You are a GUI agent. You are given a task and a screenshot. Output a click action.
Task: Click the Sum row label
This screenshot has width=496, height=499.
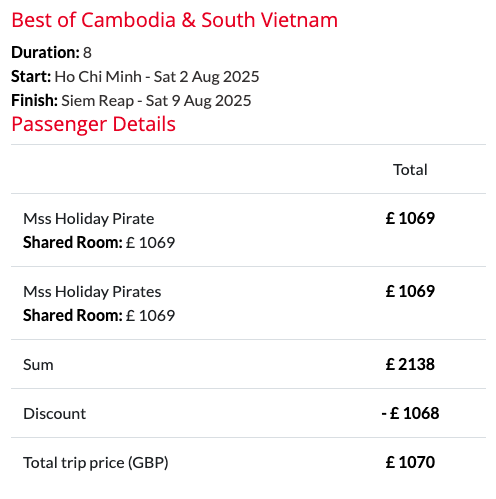point(38,365)
